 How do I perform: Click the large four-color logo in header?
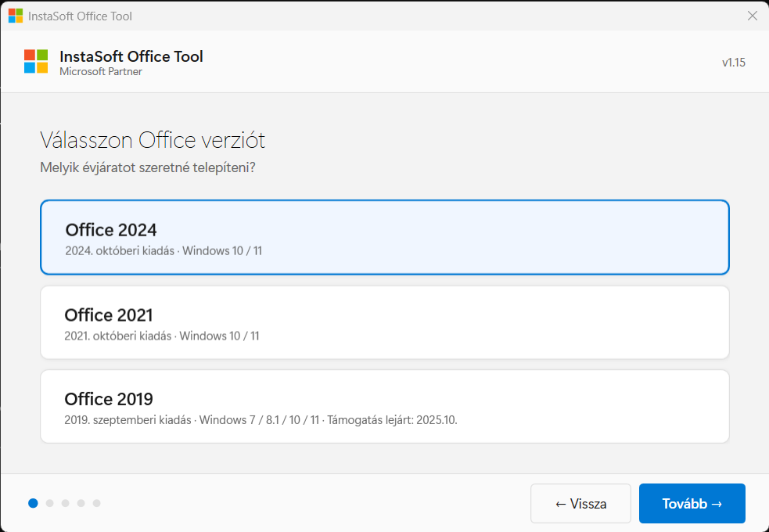(x=36, y=61)
